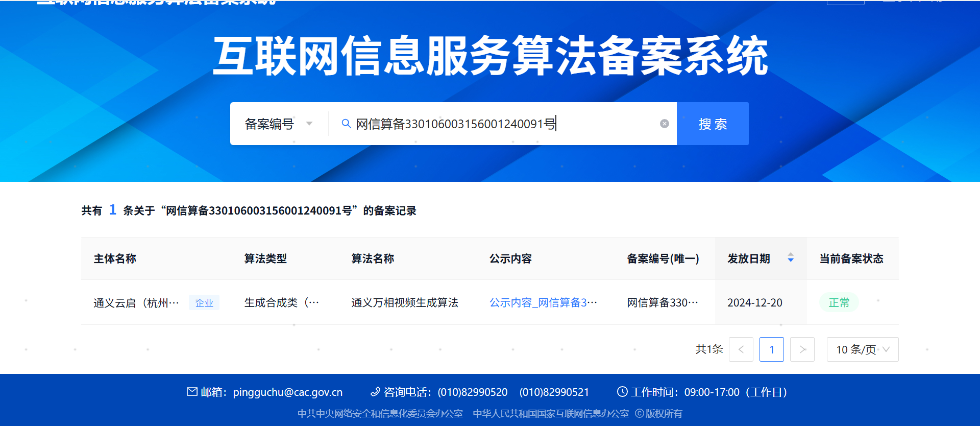Viewport: 980px width, 426px height.
Task: Click dropdown caret next to 备案编号
Action: [x=309, y=124]
